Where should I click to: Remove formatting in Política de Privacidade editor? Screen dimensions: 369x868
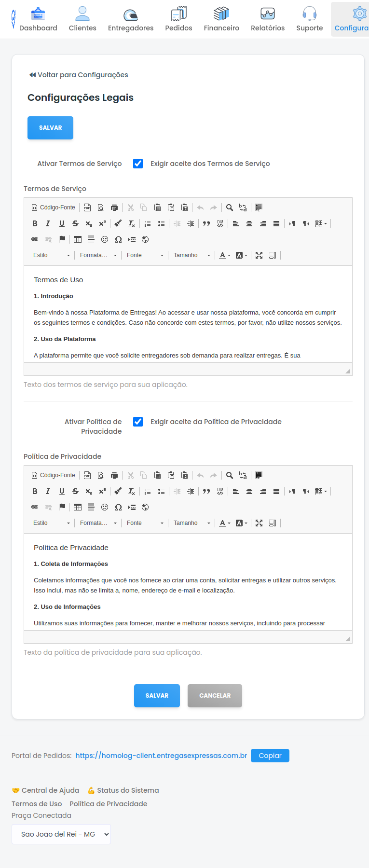pyautogui.click(x=132, y=491)
